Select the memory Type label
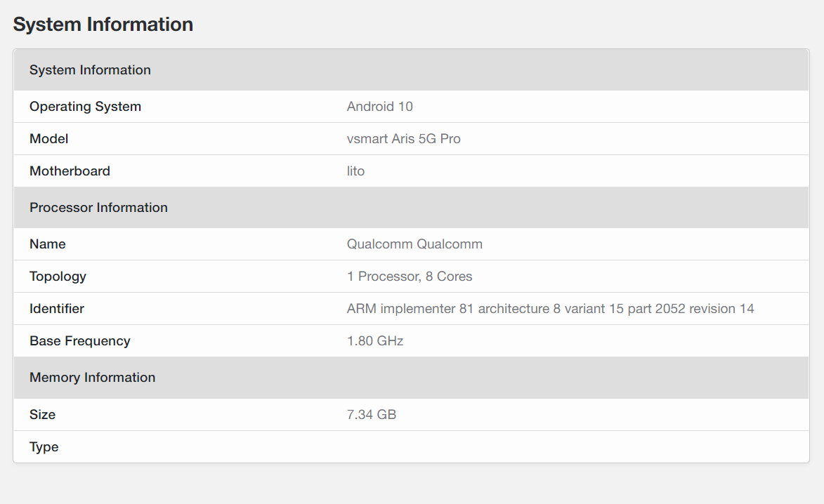The image size is (824, 504). pos(44,447)
